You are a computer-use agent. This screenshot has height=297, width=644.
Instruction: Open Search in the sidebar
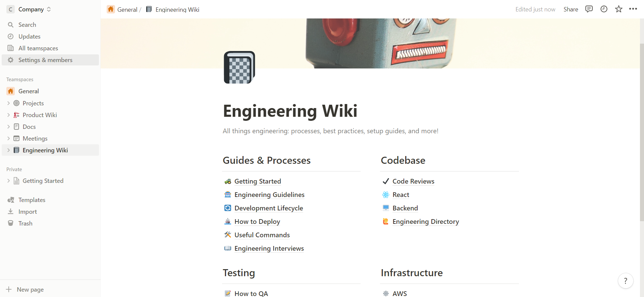(50, 24)
